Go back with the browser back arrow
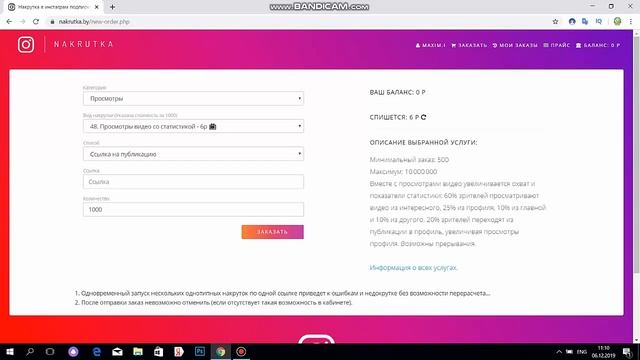This screenshot has width=640, height=360. click(x=9, y=22)
